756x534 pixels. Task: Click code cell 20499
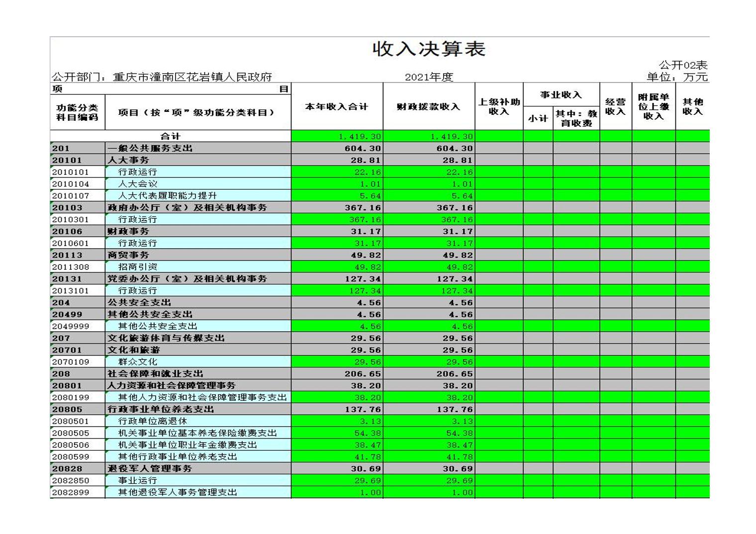[x=78, y=314]
